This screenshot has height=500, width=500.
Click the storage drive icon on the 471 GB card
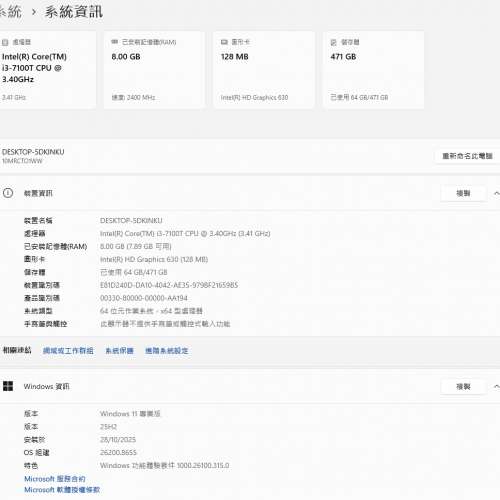click(x=333, y=42)
